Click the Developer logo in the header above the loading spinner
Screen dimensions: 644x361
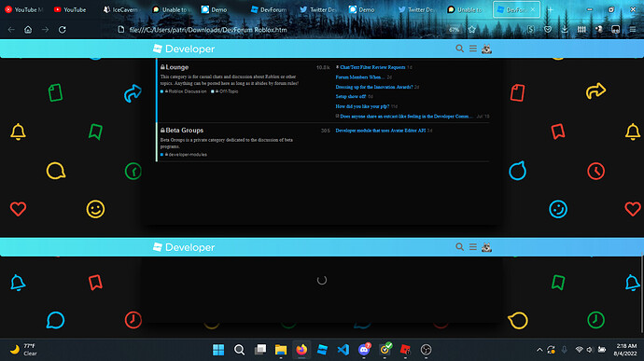(184, 247)
